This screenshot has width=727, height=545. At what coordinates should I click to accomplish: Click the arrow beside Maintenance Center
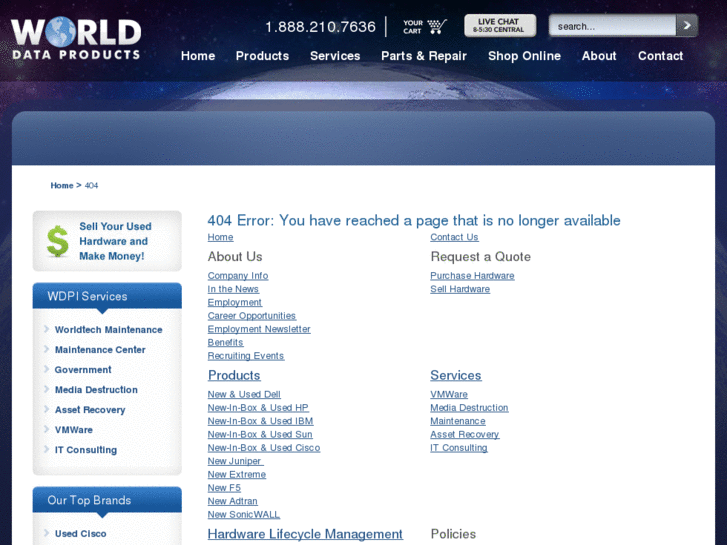(x=46, y=349)
